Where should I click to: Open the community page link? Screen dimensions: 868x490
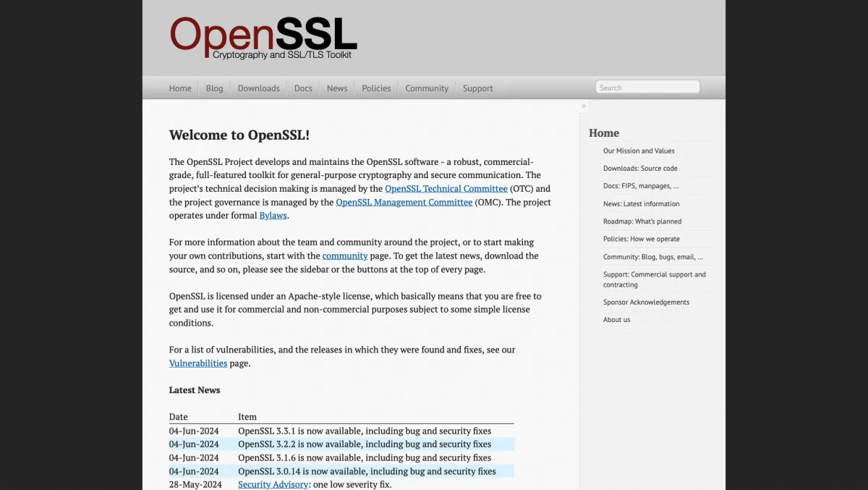tap(345, 255)
